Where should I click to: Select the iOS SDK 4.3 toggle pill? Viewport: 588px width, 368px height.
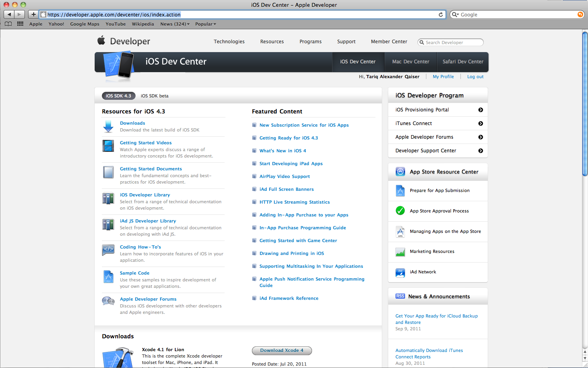118,96
